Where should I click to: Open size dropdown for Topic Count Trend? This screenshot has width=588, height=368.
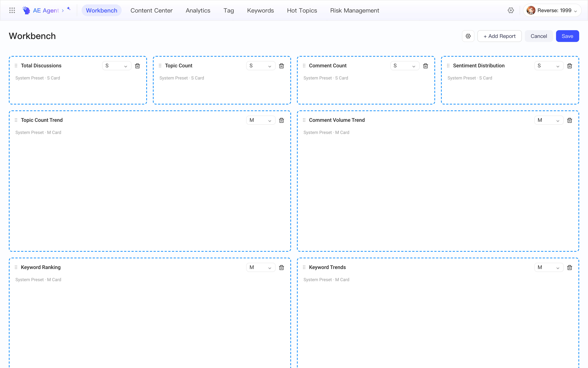point(261,120)
